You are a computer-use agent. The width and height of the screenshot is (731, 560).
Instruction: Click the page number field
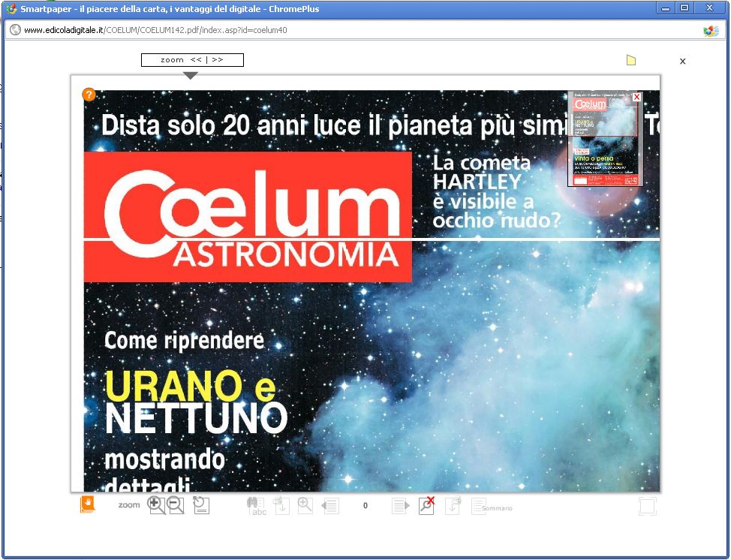365,506
